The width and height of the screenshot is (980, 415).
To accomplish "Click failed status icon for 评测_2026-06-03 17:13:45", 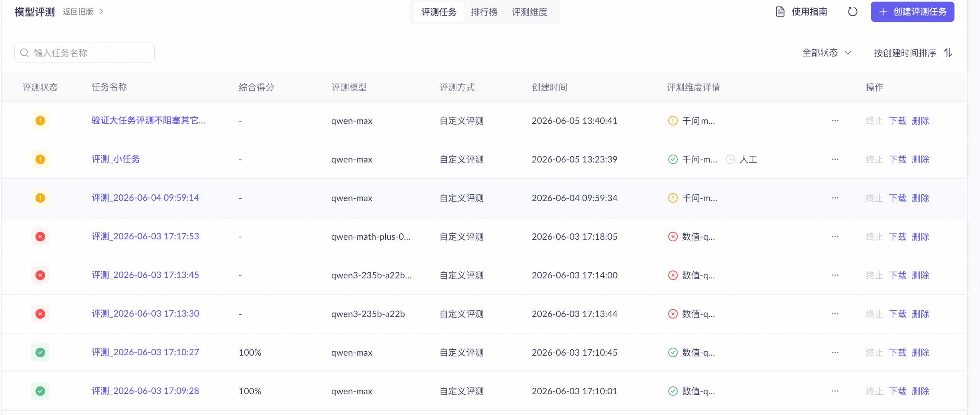I will (x=40, y=275).
